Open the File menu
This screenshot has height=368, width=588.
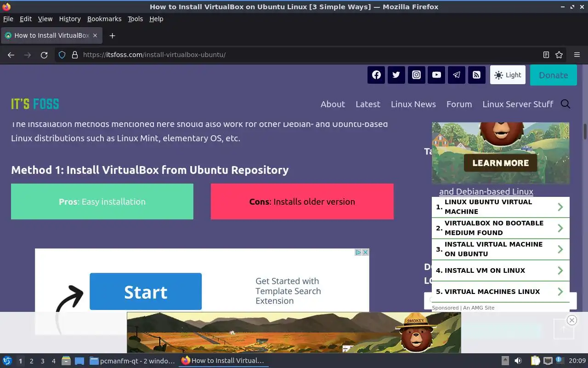[8, 19]
